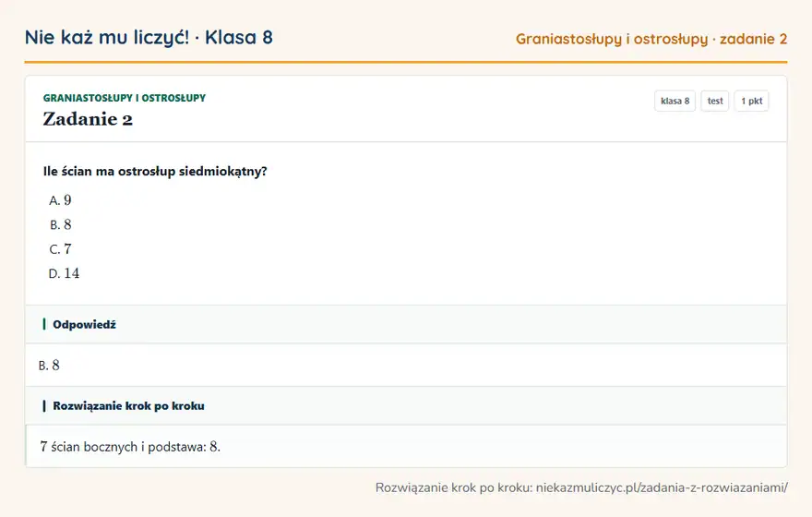Select answer option C. 7
812x517 pixels.
(61, 249)
